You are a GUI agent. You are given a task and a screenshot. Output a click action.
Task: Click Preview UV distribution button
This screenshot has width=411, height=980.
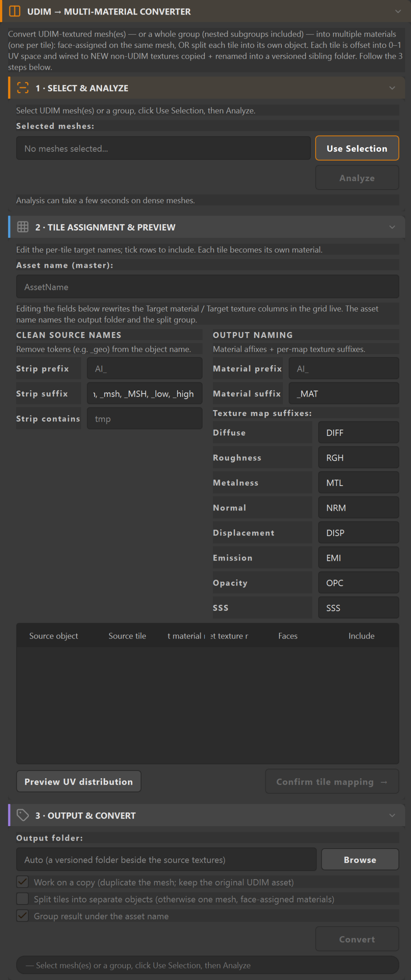pos(79,781)
